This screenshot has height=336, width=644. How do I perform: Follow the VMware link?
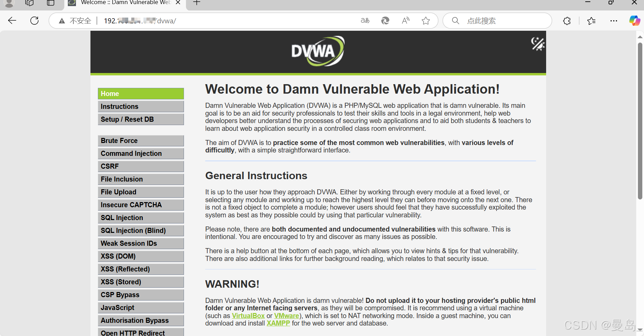[287, 316]
